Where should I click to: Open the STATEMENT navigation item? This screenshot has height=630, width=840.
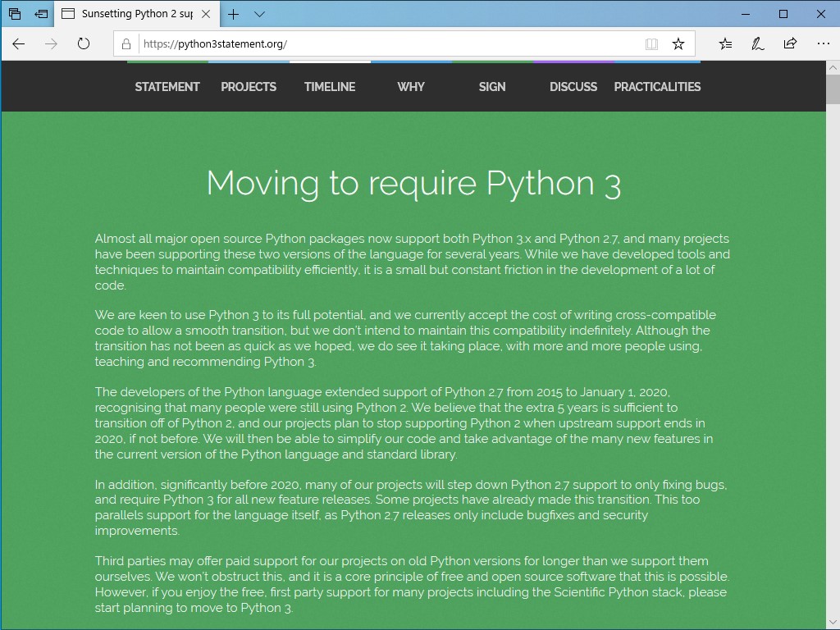pos(167,87)
